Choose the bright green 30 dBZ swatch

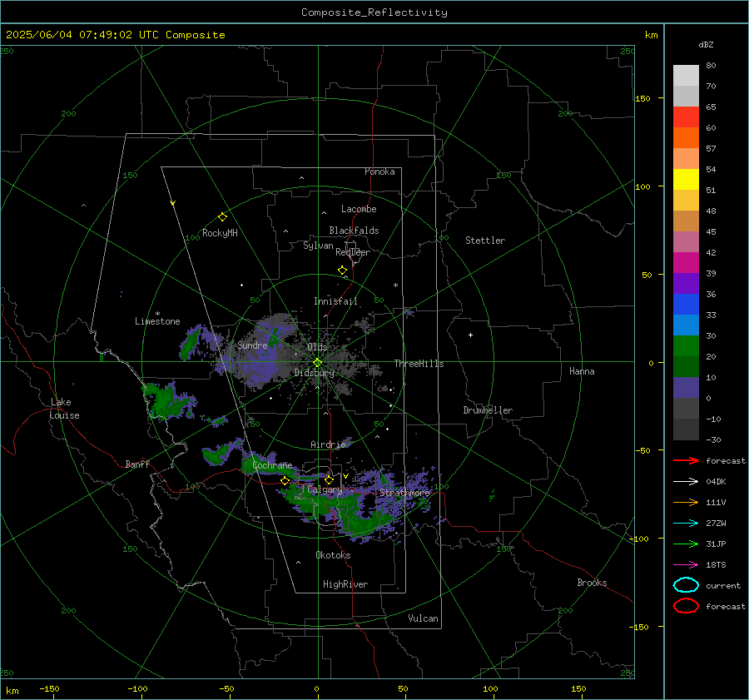(x=686, y=346)
